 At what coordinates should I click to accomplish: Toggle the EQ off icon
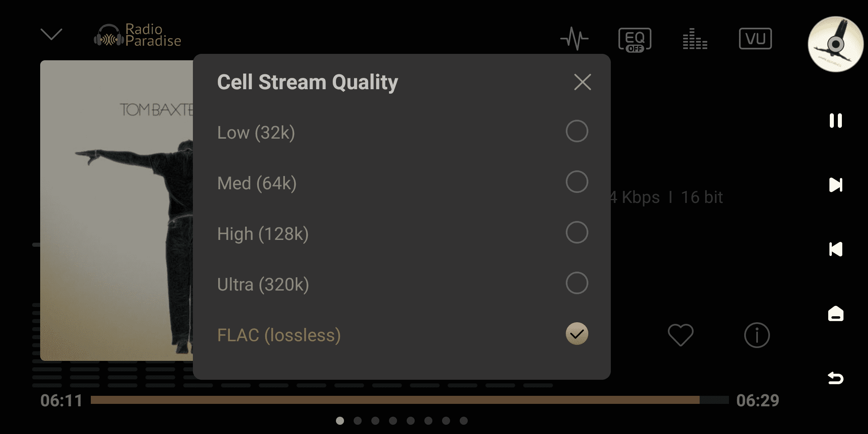click(x=635, y=39)
